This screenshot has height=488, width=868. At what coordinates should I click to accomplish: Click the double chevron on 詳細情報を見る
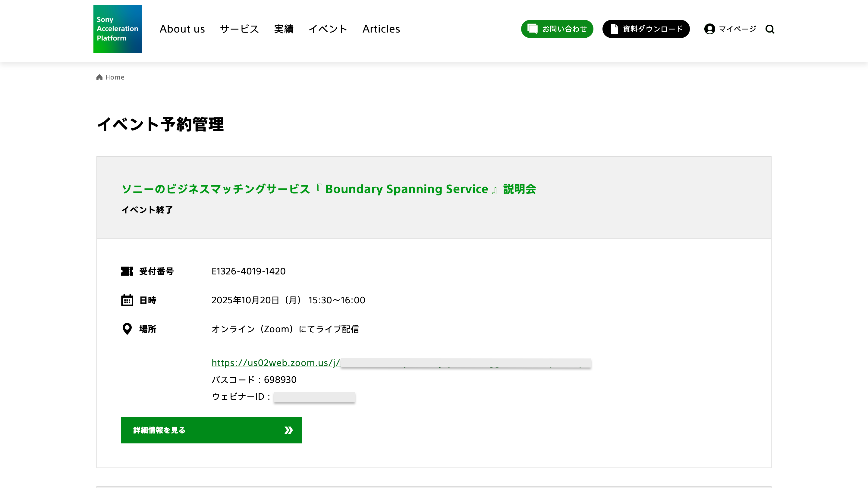288,430
